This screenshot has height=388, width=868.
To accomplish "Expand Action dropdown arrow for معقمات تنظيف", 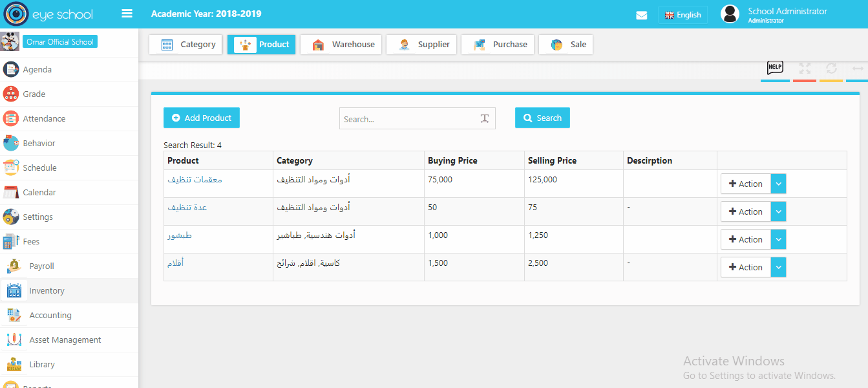I will pyautogui.click(x=779, y=184).
